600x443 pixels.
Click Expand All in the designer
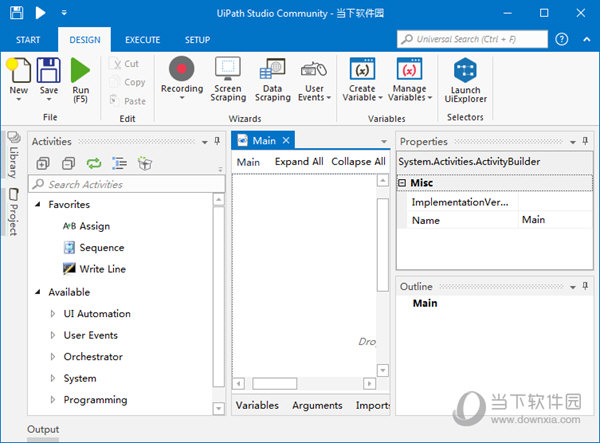tap(299, 162)
